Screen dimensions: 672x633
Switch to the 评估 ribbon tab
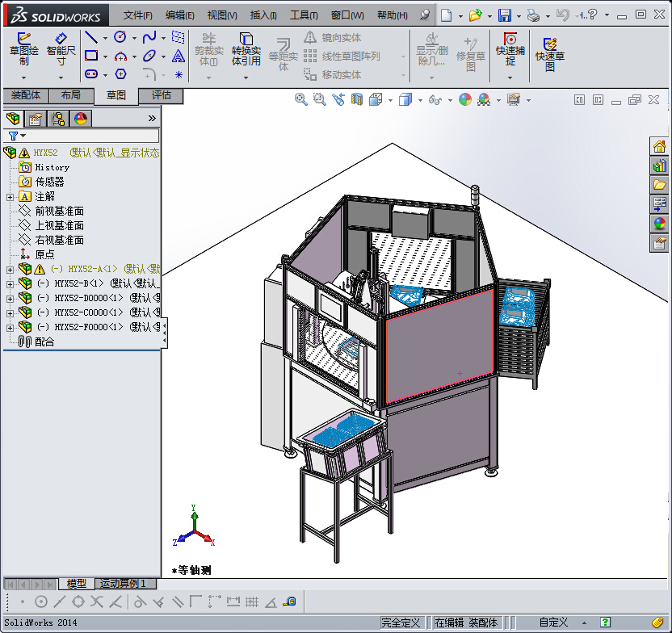(162, 95)
